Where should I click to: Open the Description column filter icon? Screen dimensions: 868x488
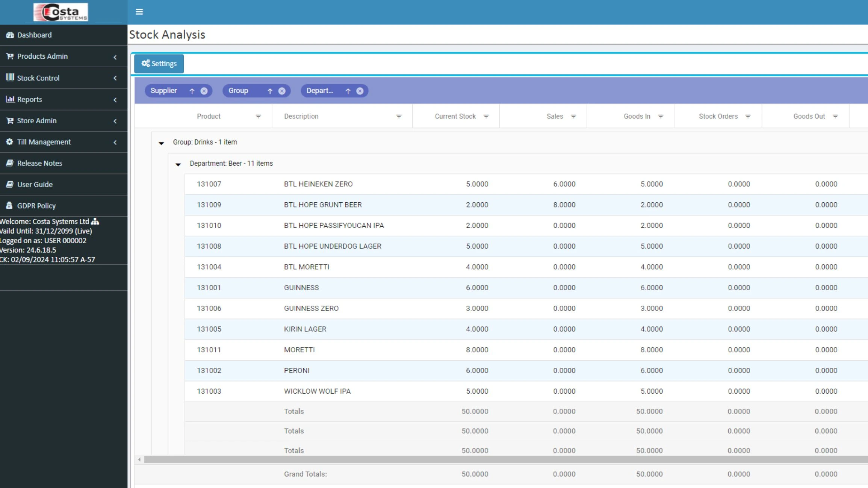point(399,117)
